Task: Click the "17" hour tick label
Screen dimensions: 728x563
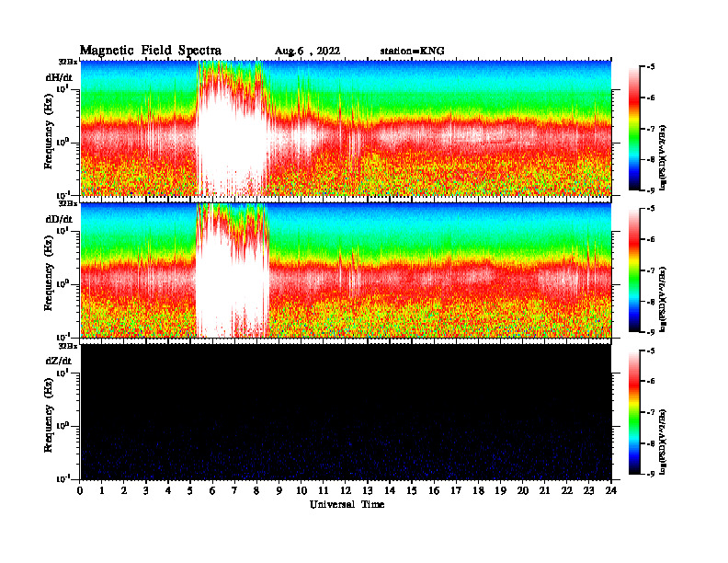Action: (456, 490)
